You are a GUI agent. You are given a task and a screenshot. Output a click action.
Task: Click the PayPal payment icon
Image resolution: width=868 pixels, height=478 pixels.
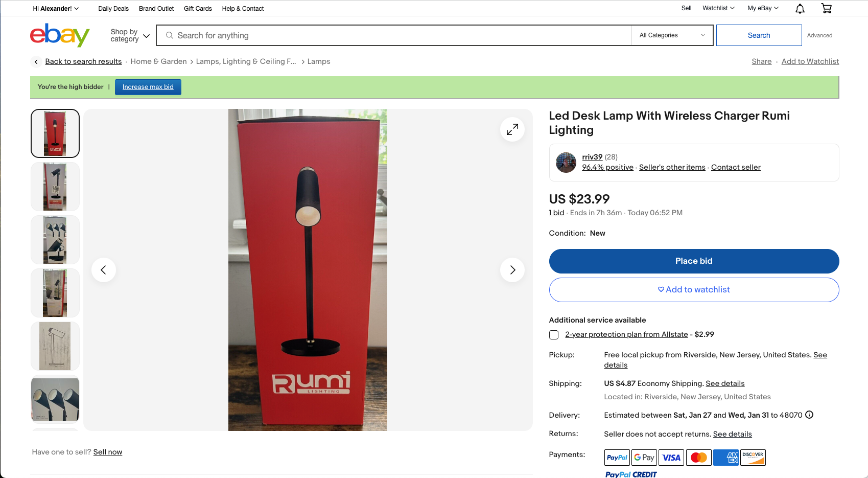point(617,458)
